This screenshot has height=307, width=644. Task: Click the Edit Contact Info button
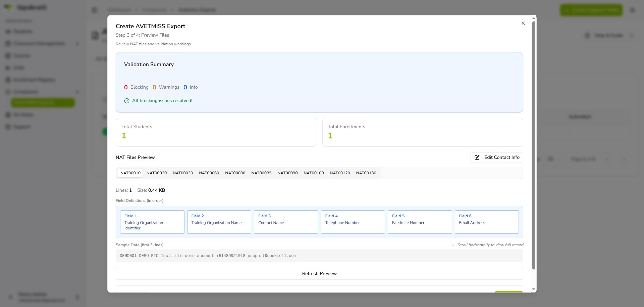click(x=497, y=158)
